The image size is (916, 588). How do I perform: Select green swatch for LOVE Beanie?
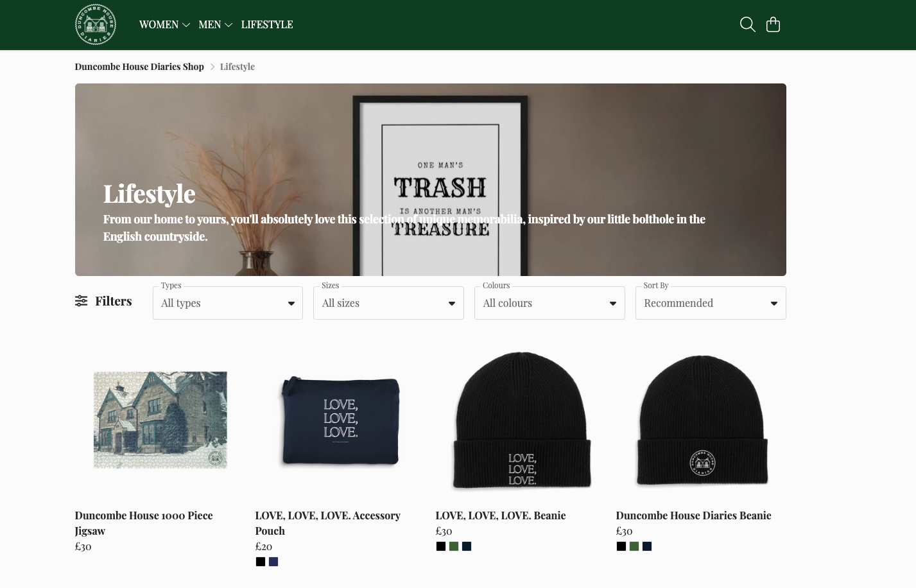[454, 546]
